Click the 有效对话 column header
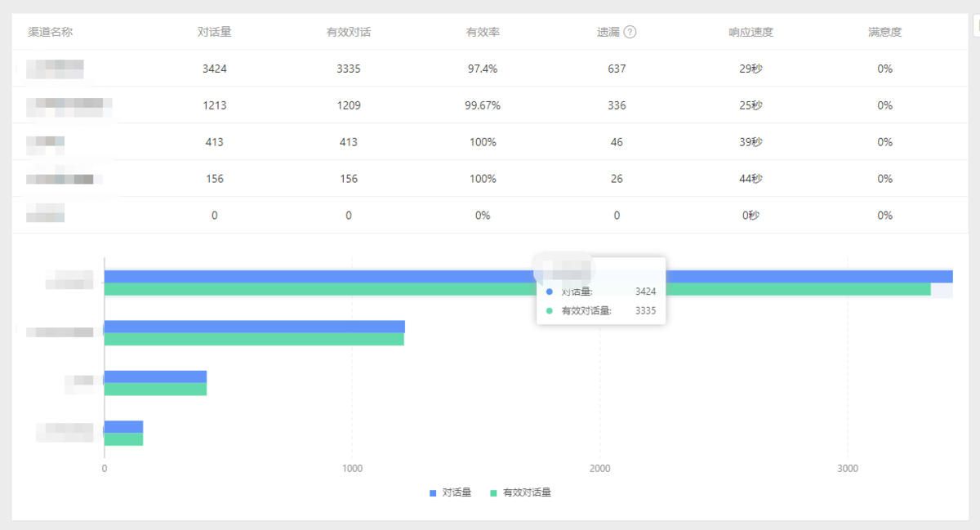 click(349, 33)
